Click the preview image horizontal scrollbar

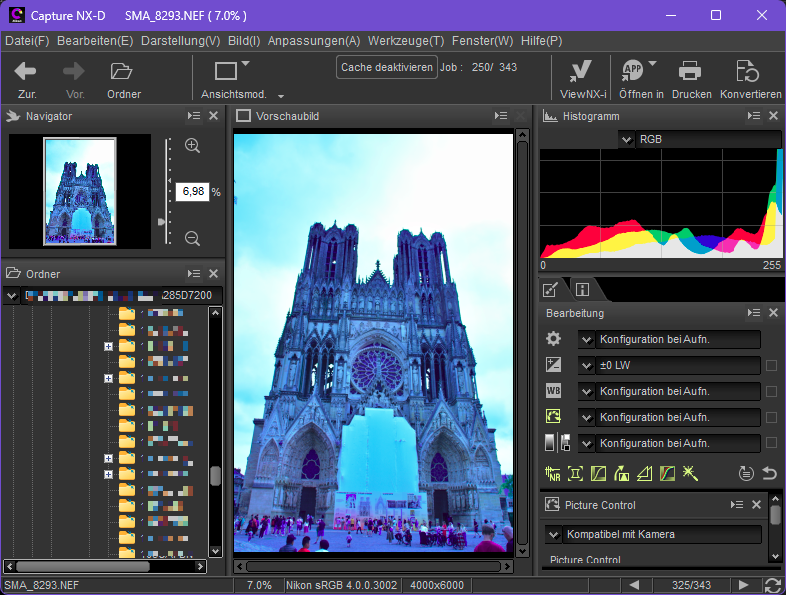[373, 566]
